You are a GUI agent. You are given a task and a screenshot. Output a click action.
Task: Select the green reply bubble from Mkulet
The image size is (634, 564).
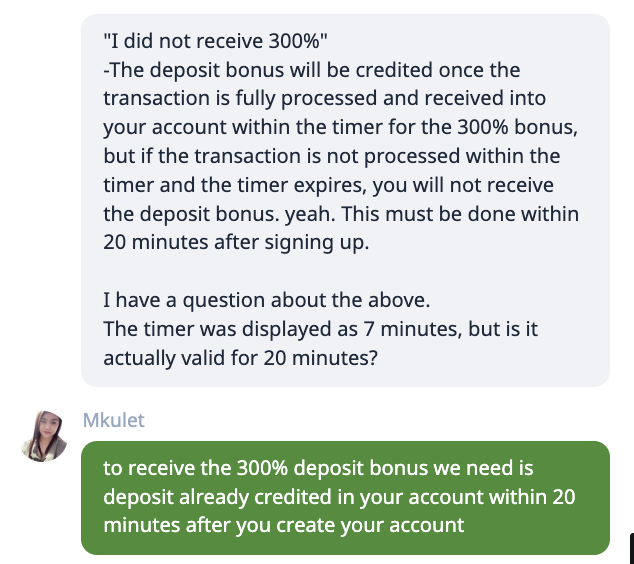pyautogui.click(x=345, y=498)
